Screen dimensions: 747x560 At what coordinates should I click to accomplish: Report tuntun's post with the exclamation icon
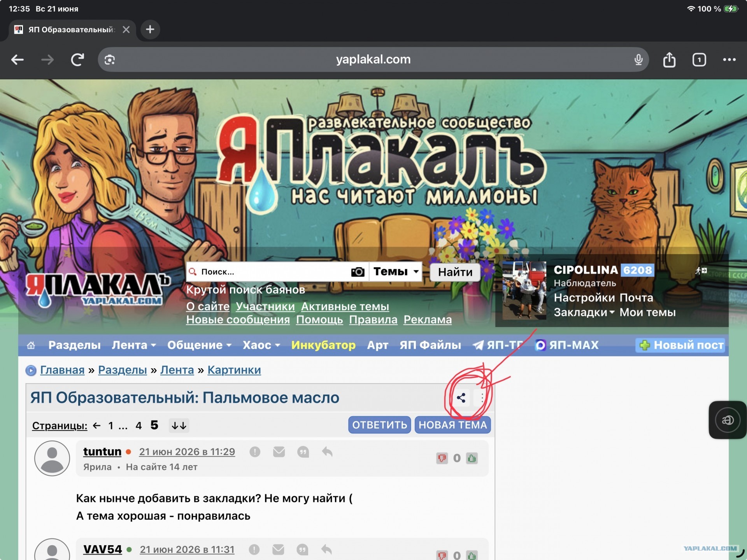pyautogui.click(x=255, y=452)
